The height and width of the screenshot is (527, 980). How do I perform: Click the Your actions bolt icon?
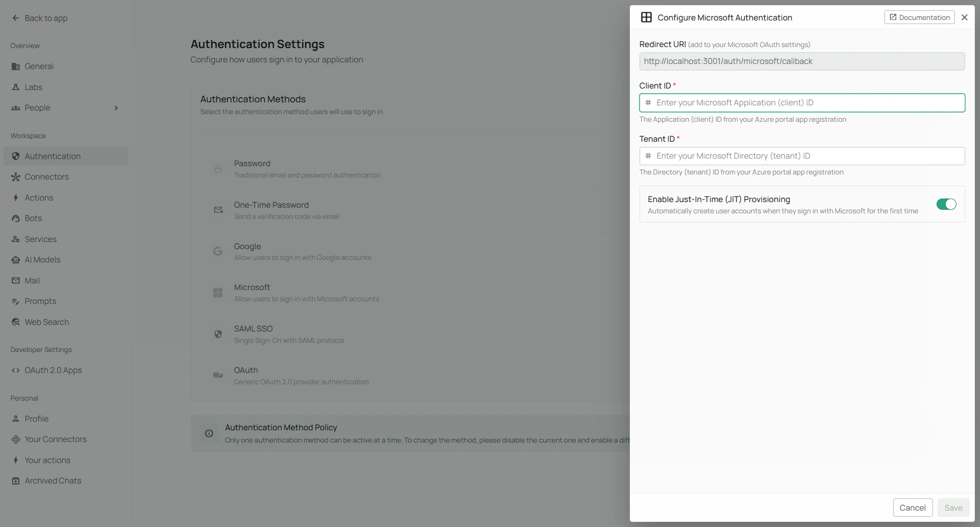pyautogui.click(x=15, y=460)
